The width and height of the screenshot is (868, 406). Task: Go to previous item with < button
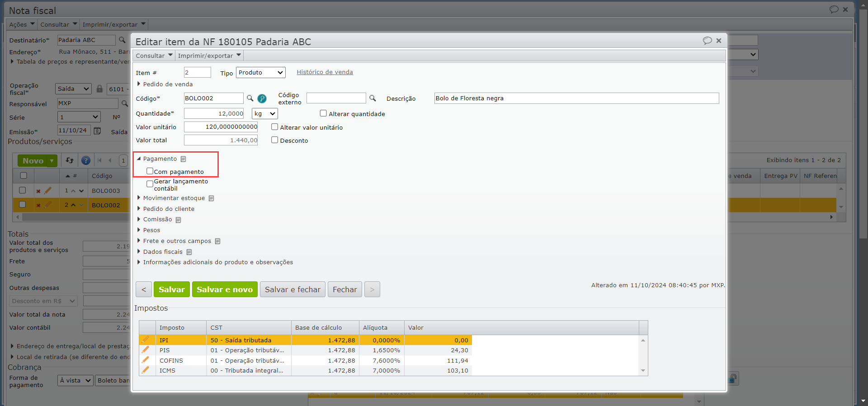[144, 289]
